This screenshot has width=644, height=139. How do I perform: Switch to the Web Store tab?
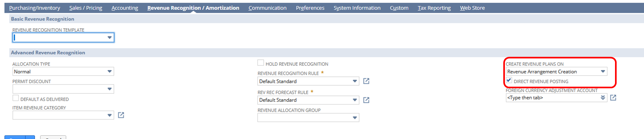pos(472,8)
